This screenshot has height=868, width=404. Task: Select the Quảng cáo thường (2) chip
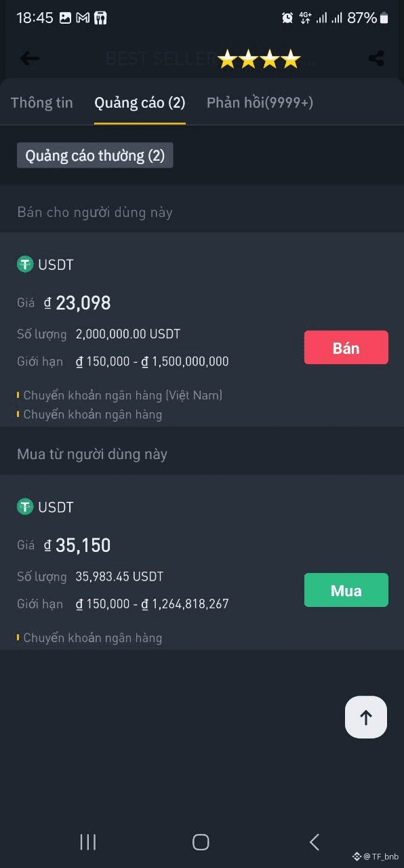click(x=95, y=155)
